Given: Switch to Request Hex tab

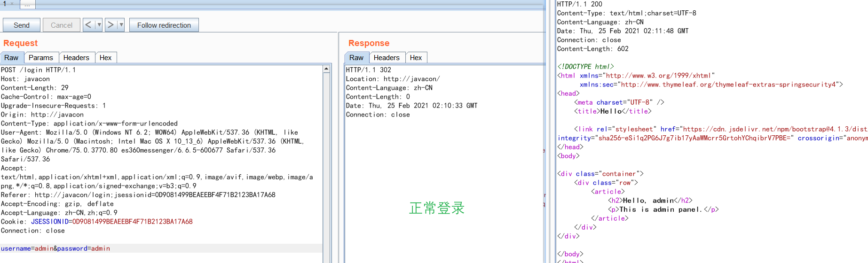Looking at the screenshot, I should click(106, 58).
